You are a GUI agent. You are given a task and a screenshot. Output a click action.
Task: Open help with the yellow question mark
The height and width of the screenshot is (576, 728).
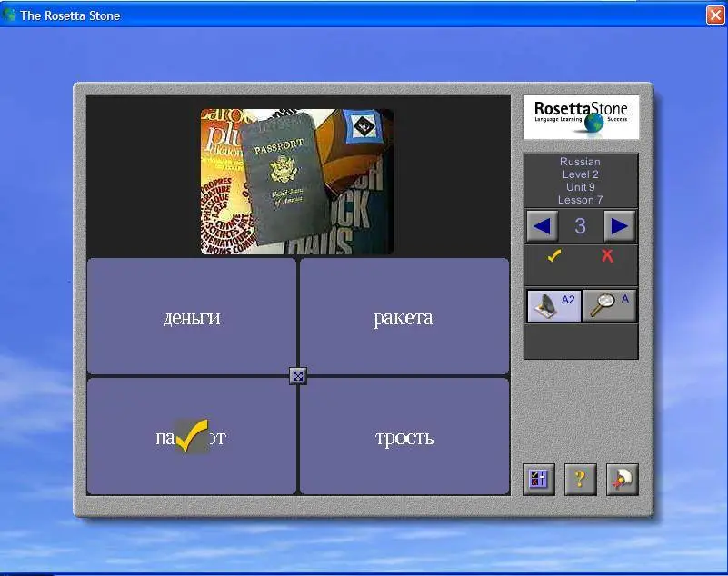581,480
